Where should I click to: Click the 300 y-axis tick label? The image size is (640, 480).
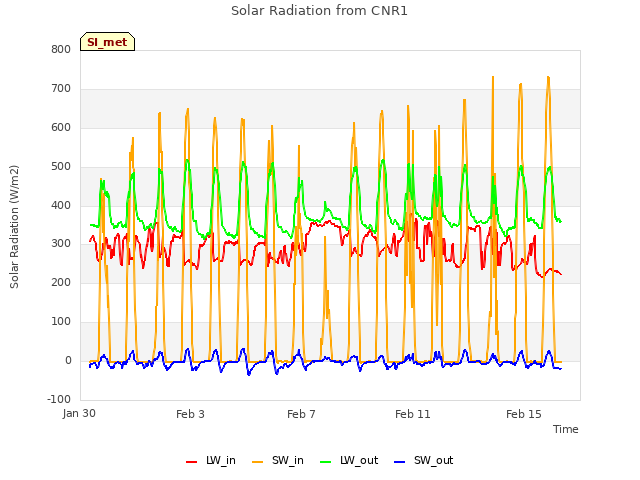click(61, 244)
